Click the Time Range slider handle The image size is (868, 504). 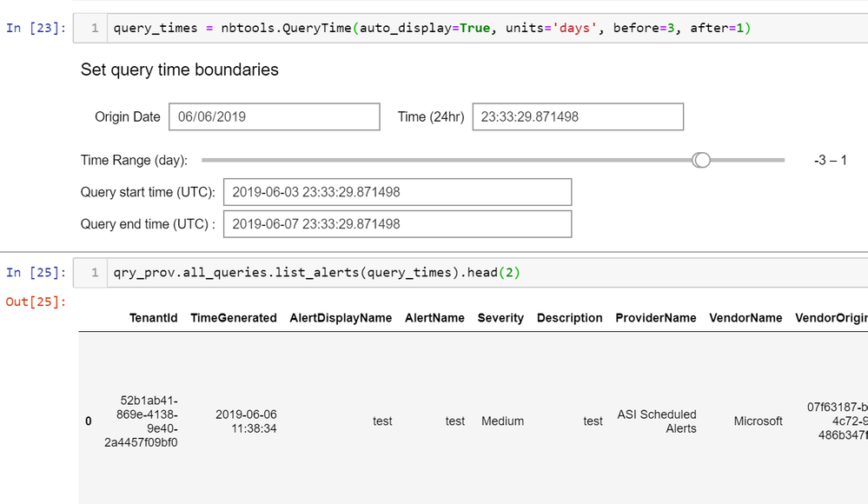click(701, 160)
